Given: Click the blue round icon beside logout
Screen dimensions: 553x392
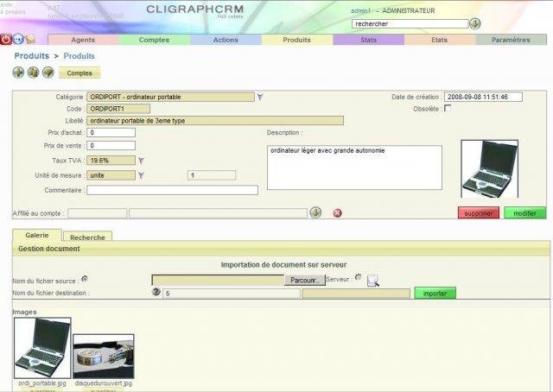Looking at the screenshot, I should pyautogui.click(x=18, y=39).
